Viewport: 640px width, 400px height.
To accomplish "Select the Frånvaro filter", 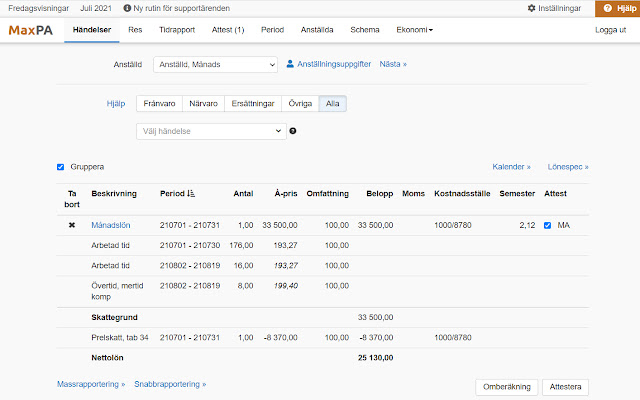I will tap(159, 104).
